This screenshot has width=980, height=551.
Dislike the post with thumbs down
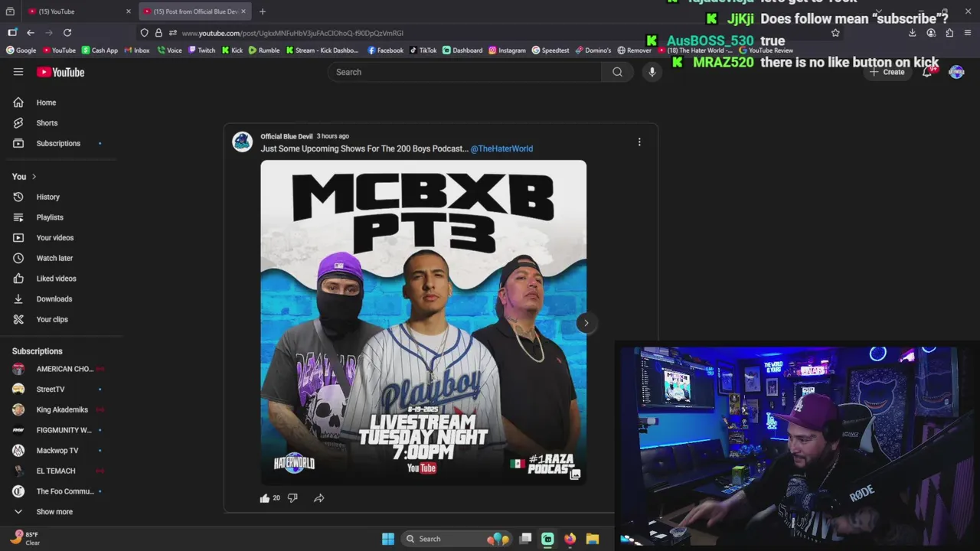tap(292, 498)
